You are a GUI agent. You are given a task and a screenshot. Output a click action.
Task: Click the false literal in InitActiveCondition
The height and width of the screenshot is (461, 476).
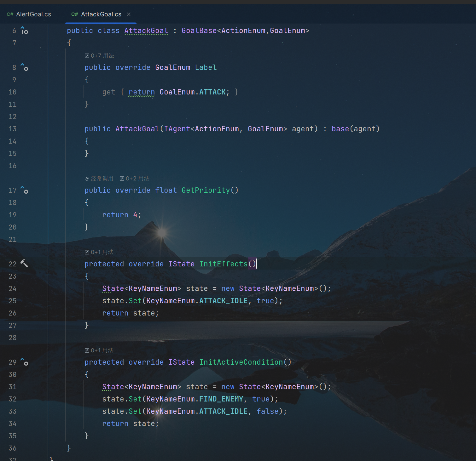[x=267, y=411]
